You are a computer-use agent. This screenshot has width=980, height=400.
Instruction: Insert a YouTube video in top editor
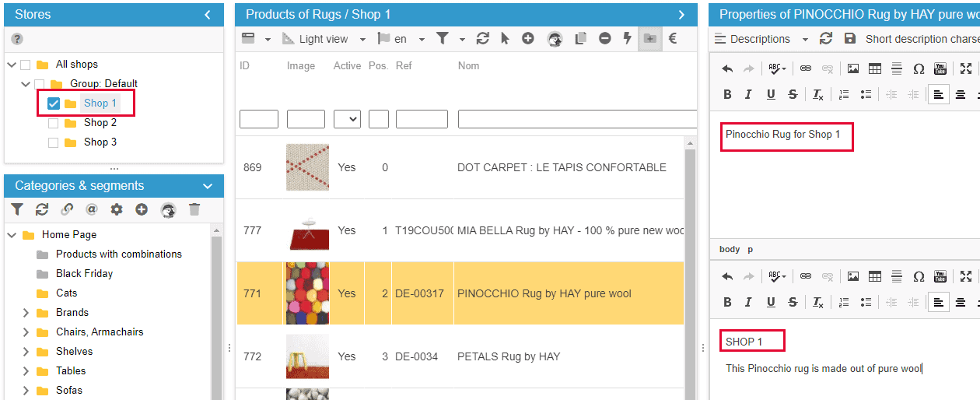coord(940,69)
